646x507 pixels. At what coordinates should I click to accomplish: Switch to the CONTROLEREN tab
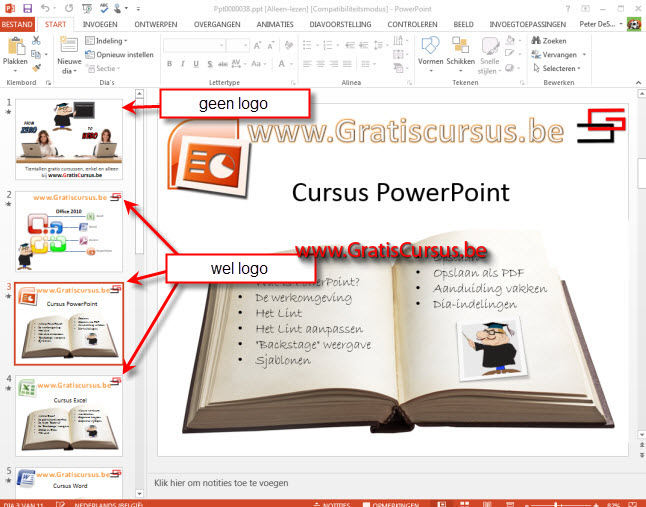click(412, 24)
